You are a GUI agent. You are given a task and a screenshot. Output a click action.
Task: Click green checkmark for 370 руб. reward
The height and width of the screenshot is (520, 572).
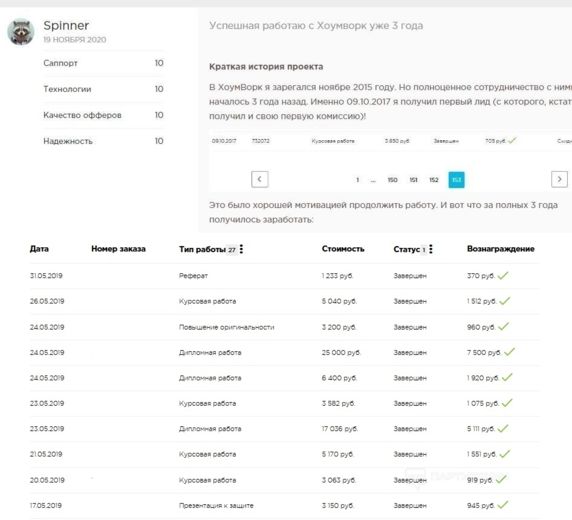point(503,275)
